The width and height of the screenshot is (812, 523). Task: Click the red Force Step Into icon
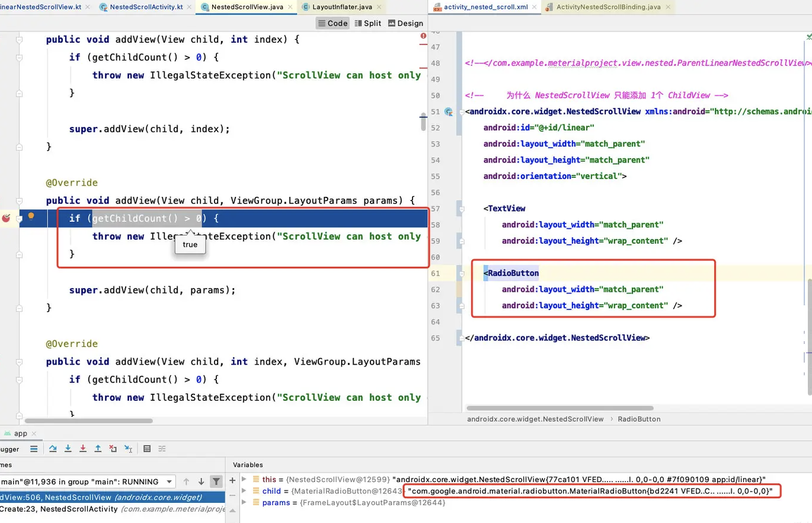pyautogui.click(x=83, y=449)
